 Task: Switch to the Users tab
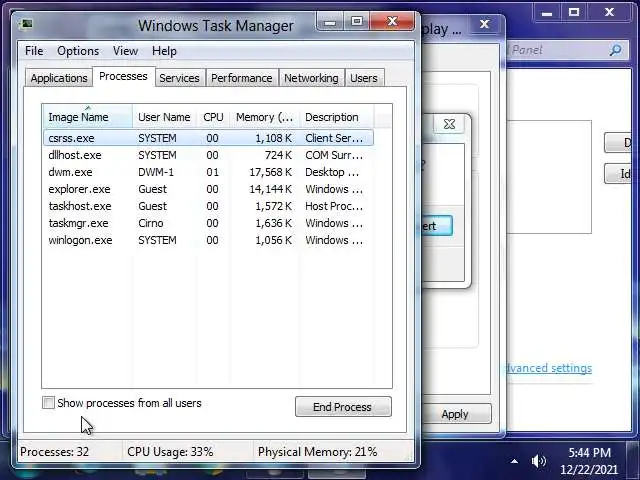[364, 78]
